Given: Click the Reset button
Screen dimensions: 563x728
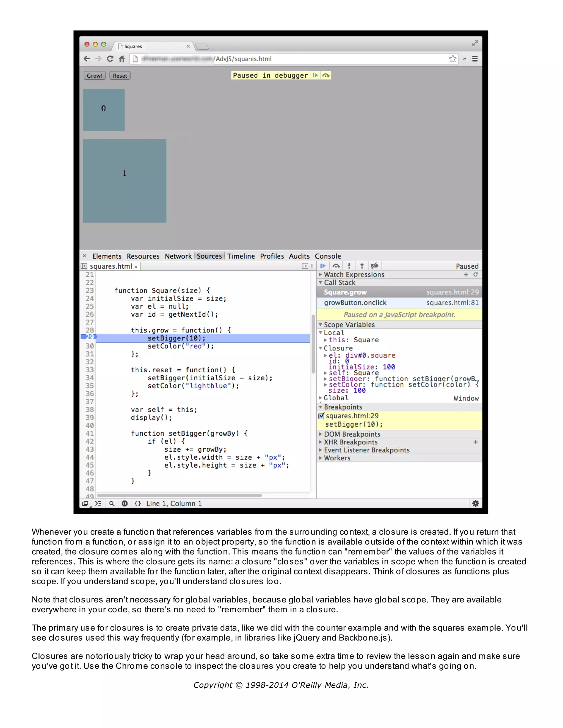Looking at the screenshot, I should pyautogui.click(x=120, y=76).
